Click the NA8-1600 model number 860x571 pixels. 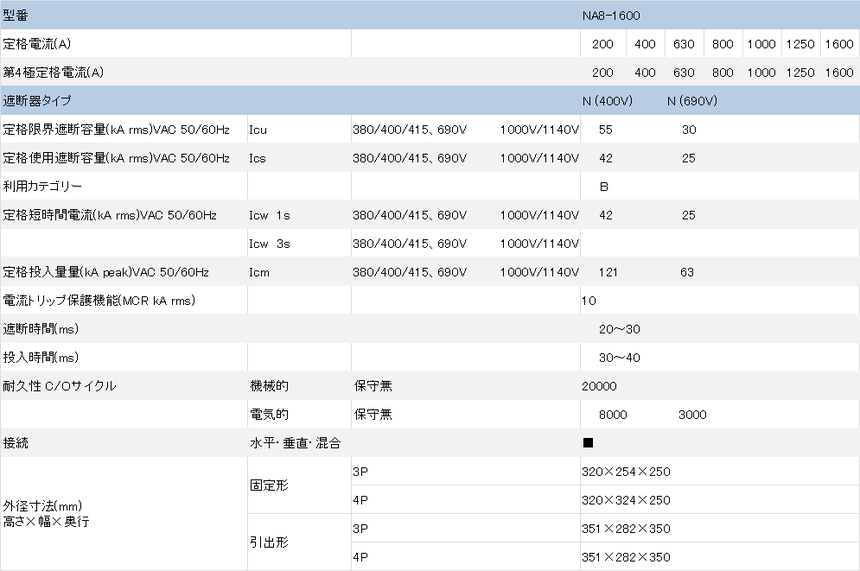click(x=611, y=17)
